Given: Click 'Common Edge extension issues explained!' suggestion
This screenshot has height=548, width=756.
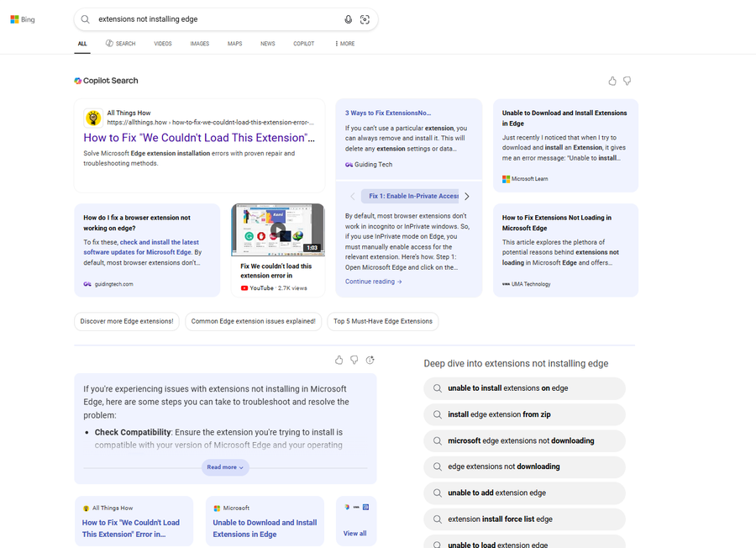Looking at the screenshot, I should point(253,321).
